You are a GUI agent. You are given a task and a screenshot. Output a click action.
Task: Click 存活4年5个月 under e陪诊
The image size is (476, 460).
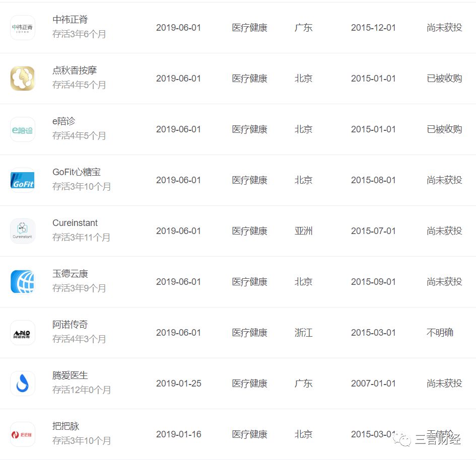(x=79, y=135)
